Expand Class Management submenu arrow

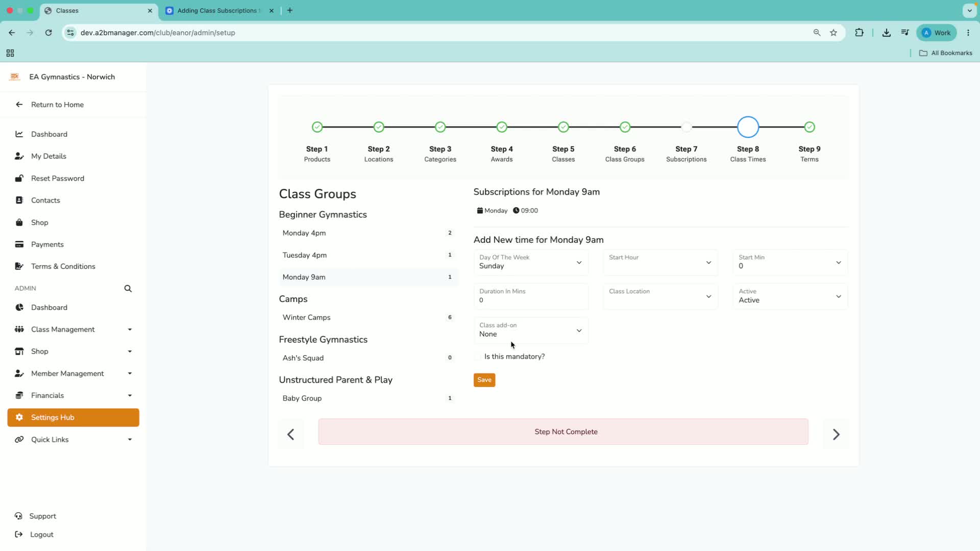tap(130, 330)
